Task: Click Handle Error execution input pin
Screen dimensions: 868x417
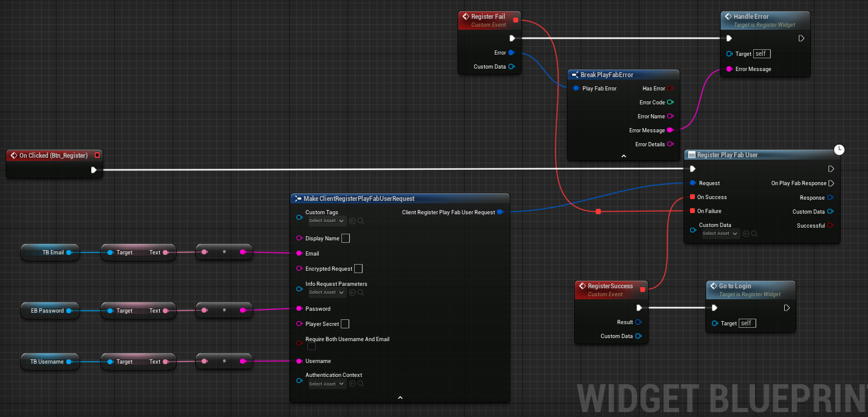Action: click(729, 38)
